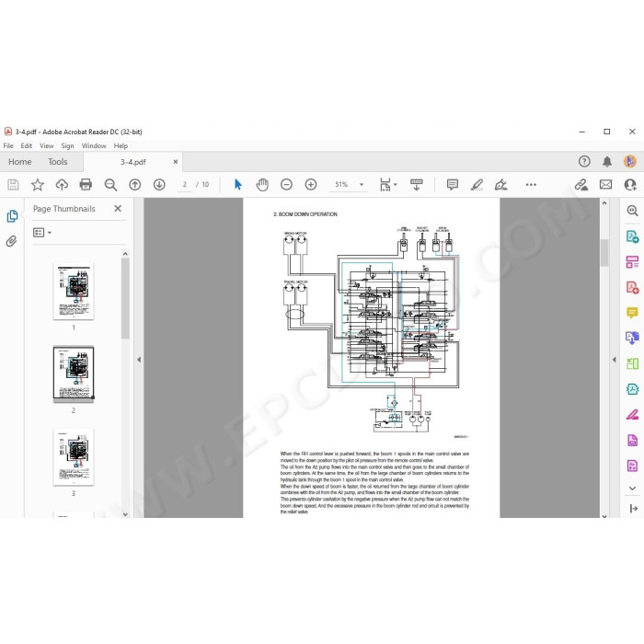Open the user account avatar
The width and height of the screenshot is (644, 644).
(x=630, y=161)
